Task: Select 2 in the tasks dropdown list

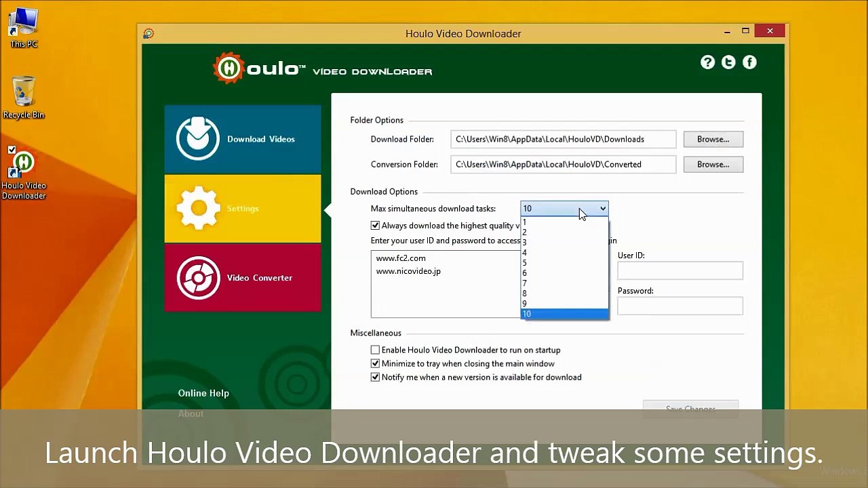Action: (x=564, y=232)
